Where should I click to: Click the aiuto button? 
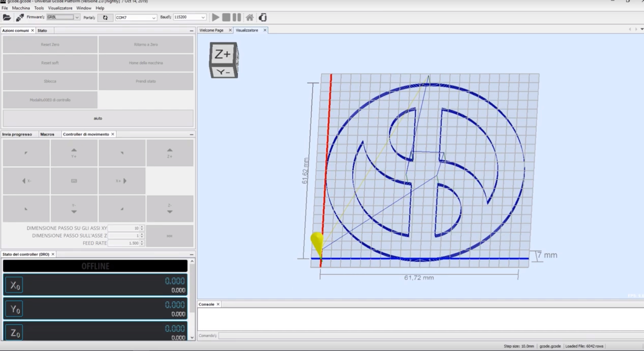click(98, 118)
